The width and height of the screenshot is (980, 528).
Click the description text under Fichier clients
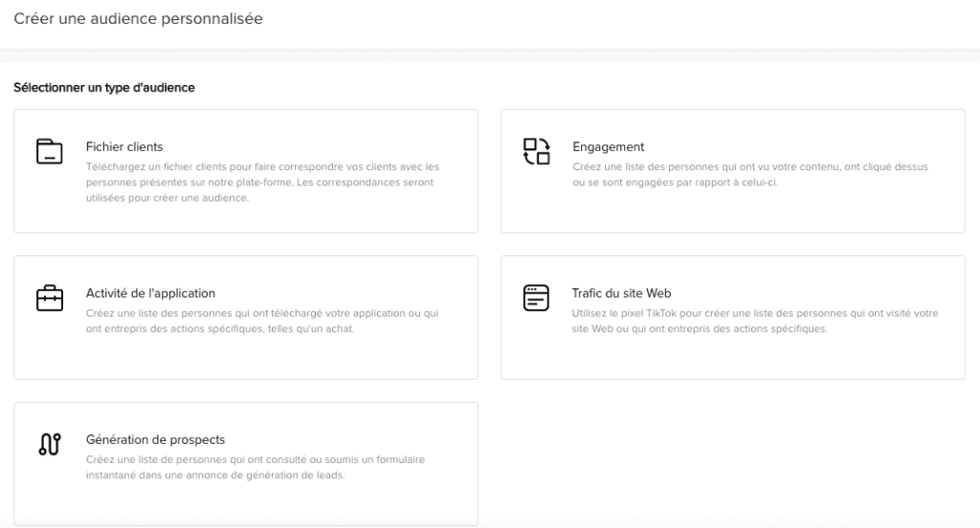[x=262, y=182]
